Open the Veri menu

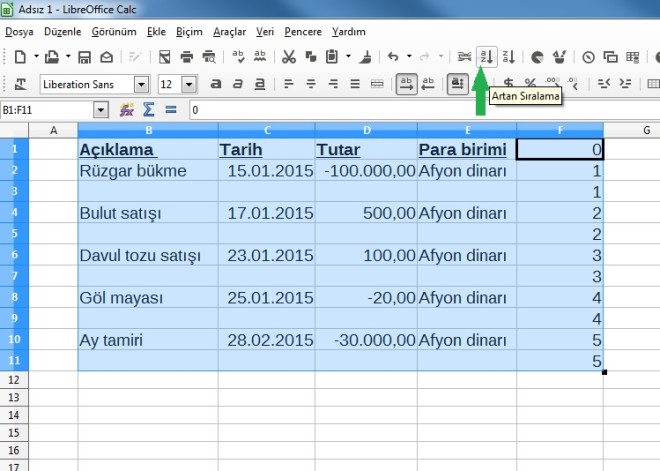(x=265, y=31)
